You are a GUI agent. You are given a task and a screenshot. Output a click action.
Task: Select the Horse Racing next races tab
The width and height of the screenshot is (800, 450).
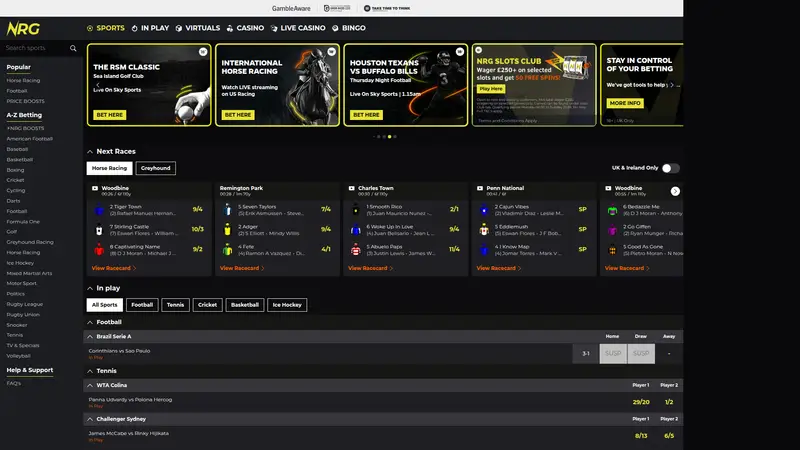pos(109,168)
